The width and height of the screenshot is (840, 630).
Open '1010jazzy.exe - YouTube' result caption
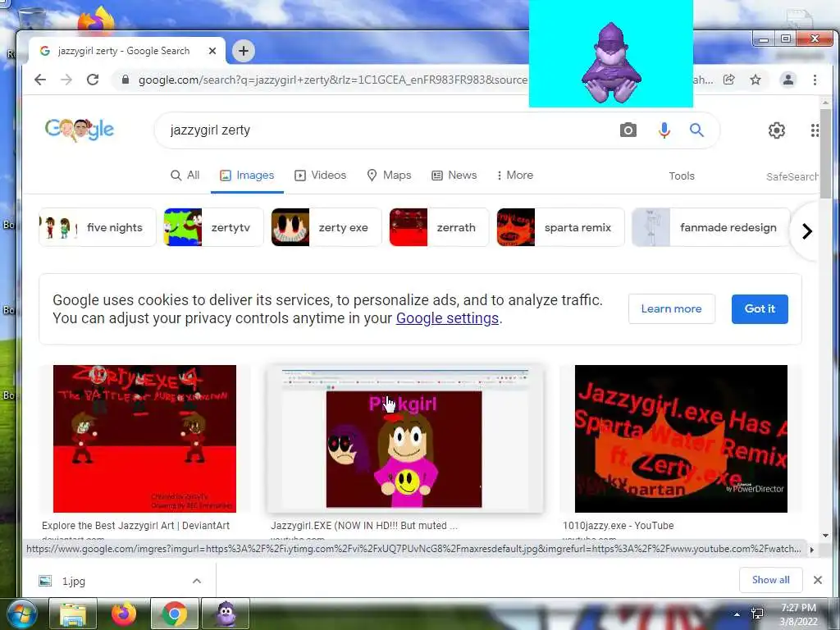(x=619, y=526)
